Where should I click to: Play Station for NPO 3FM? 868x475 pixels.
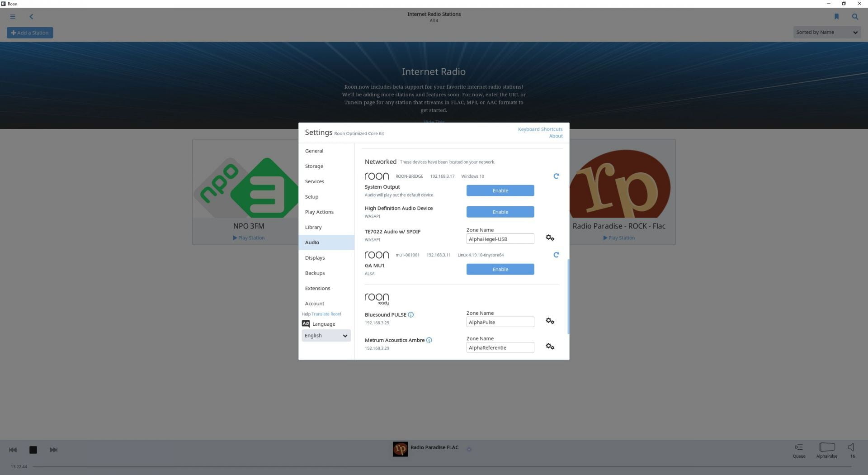[249, 238]
